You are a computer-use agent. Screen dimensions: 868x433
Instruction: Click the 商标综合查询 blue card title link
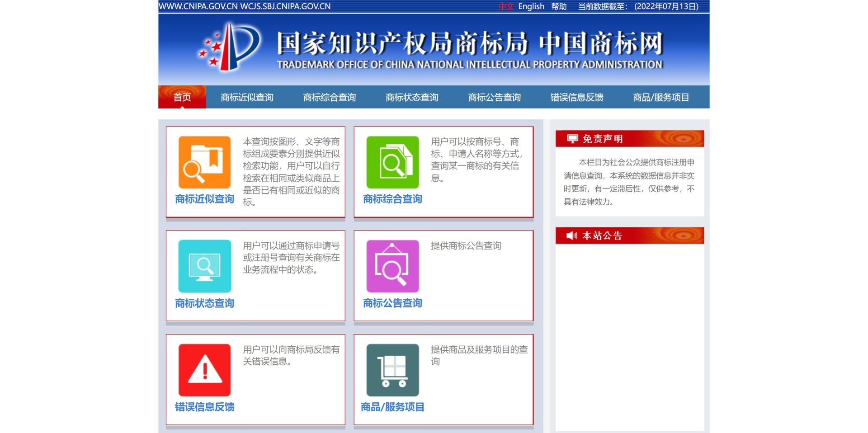click(392, 199)
